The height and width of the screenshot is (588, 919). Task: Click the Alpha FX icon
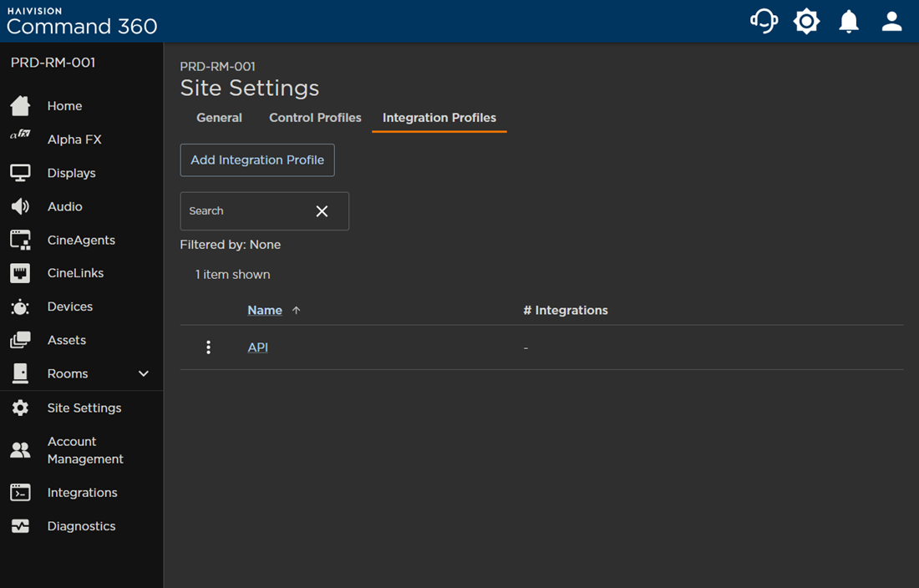[21, 134]
